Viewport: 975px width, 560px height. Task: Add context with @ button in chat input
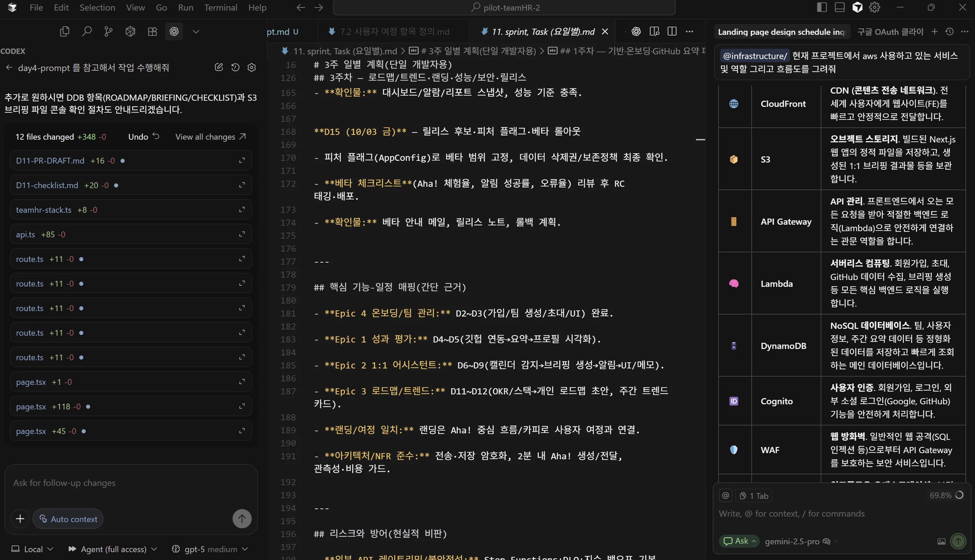click(726, 495)
